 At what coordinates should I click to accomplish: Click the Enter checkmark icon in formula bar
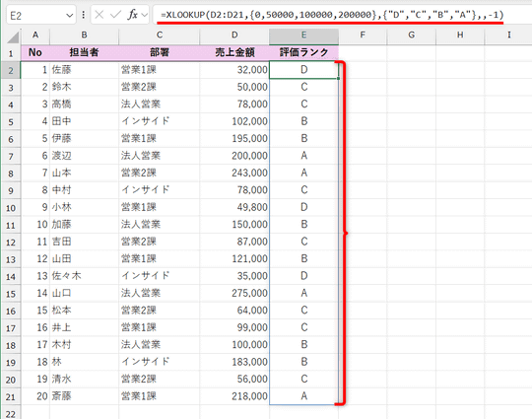tap(115, 15)
